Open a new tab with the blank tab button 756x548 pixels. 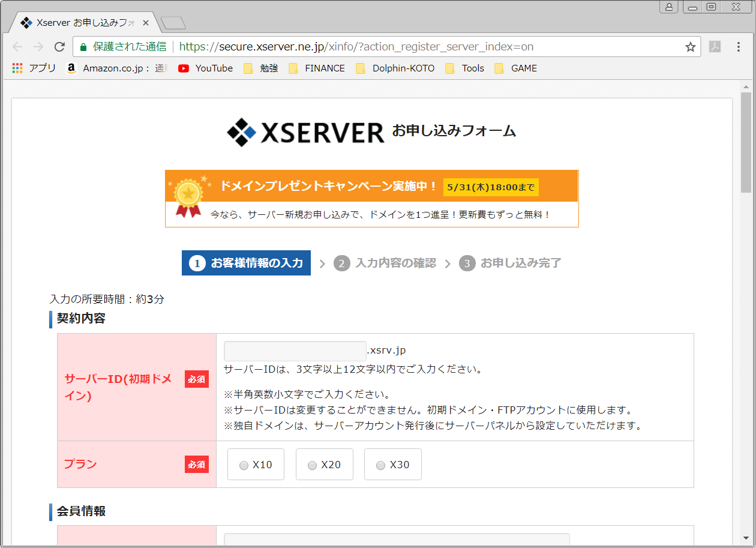coord(173,23)
